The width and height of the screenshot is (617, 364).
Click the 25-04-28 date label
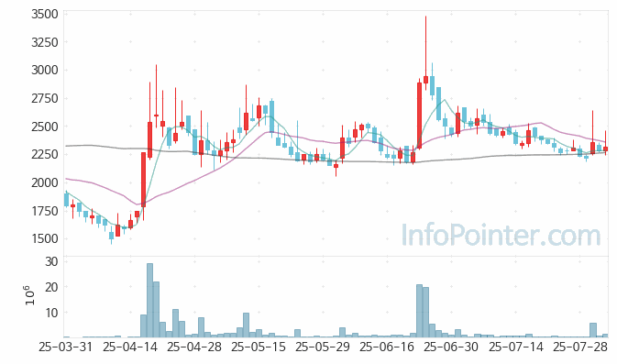tap(194, 347)
